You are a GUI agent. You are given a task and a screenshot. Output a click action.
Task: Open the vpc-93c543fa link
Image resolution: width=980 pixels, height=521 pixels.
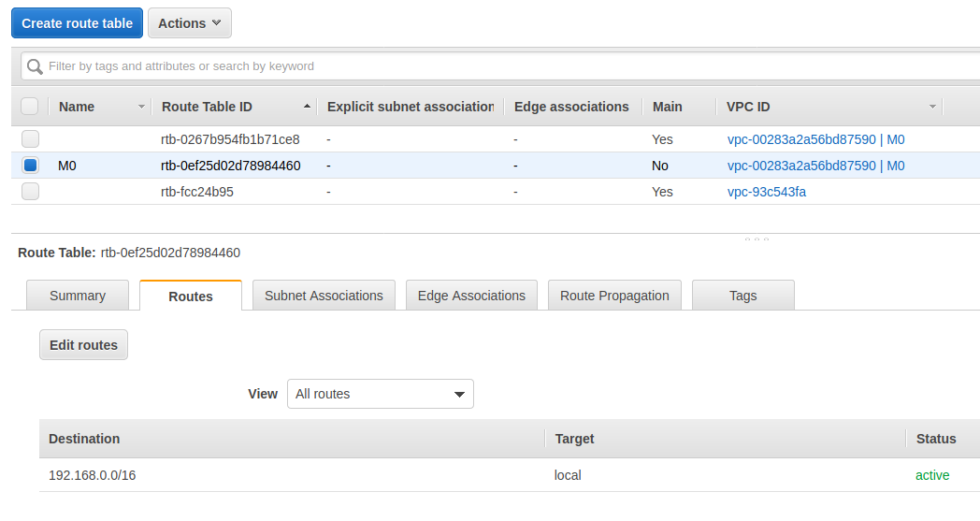[x=766, y=192]
